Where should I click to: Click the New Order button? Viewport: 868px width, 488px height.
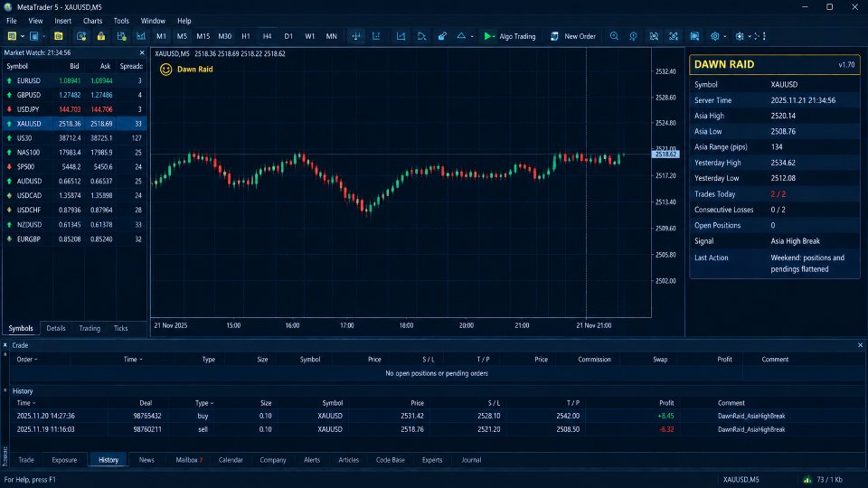click(573, 36)
